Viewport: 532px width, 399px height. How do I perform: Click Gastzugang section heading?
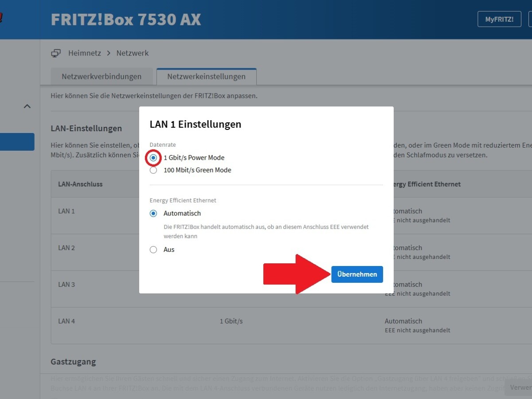click(74, 362)
